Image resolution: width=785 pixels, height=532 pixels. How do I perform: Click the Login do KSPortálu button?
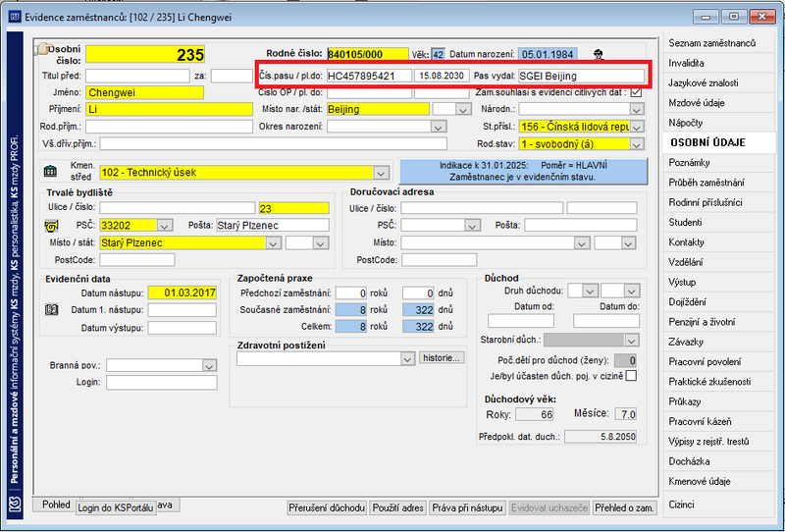tap(115, 508)
